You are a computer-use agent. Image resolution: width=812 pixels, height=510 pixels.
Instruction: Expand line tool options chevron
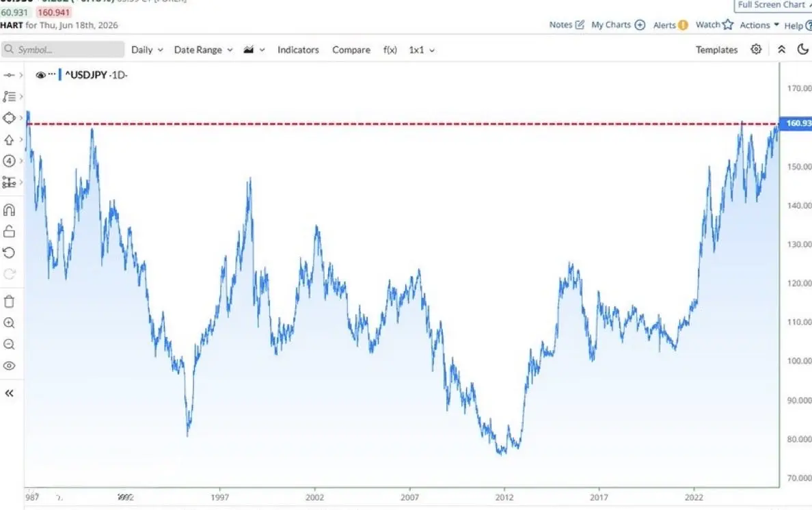21,75
